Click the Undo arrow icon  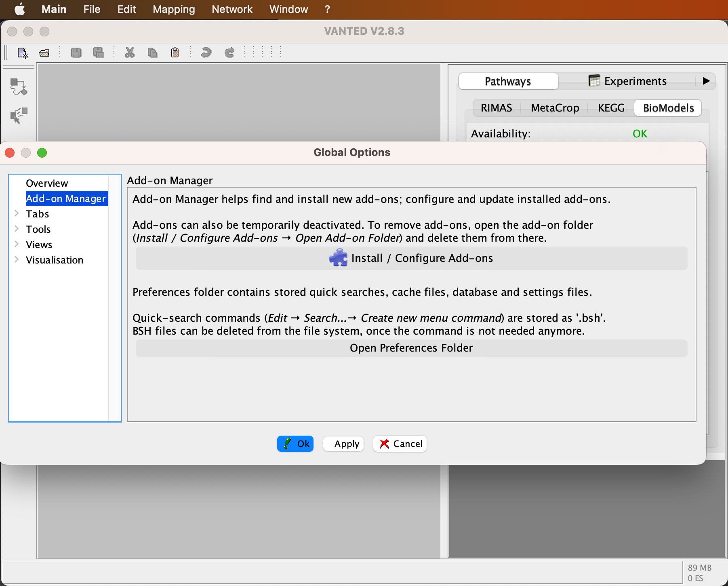coord(206,53)
